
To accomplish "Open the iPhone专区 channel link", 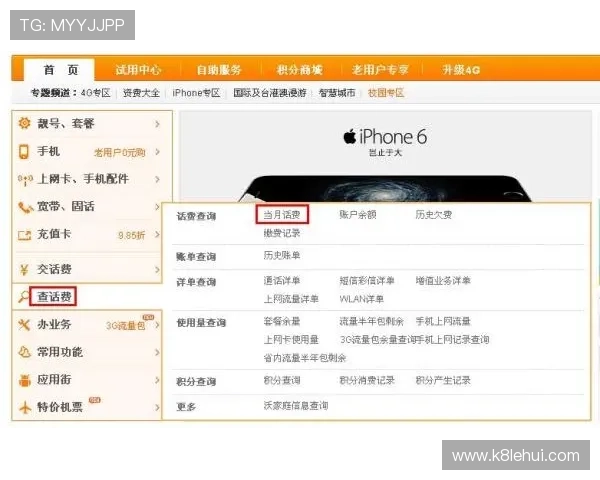I will 196,93.
